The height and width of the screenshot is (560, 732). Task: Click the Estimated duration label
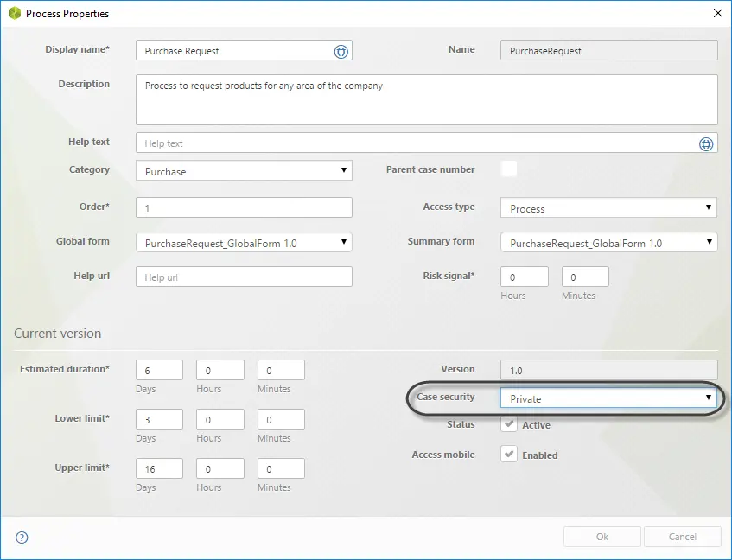pos(65,369)
